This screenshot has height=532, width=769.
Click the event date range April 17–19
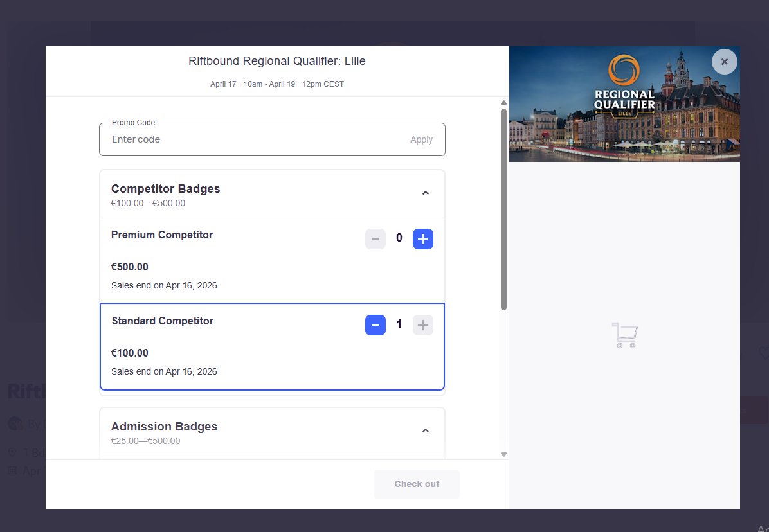tap(277, 84)
